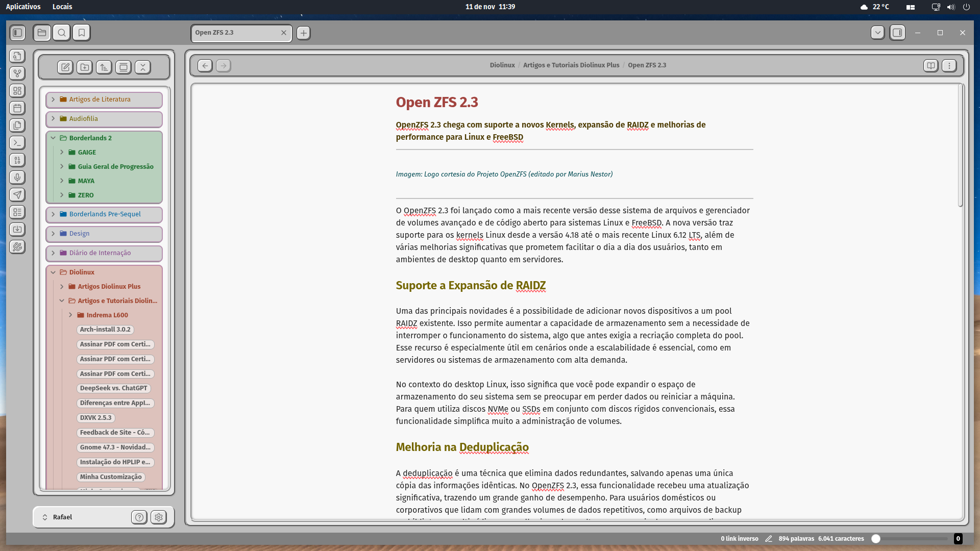Adjust the status bar slider handle
This screenshot has height=551, width=980.
tap(876, 539)
